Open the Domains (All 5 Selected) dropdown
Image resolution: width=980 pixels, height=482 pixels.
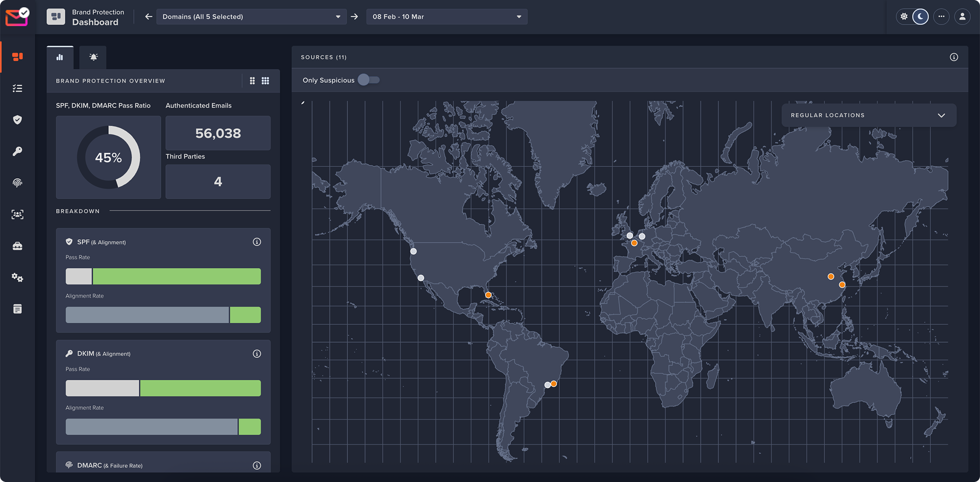[251, 16]
